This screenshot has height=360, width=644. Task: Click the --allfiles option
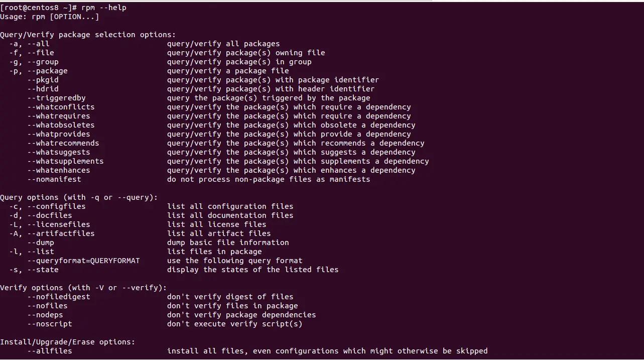(x=50, y=351)
